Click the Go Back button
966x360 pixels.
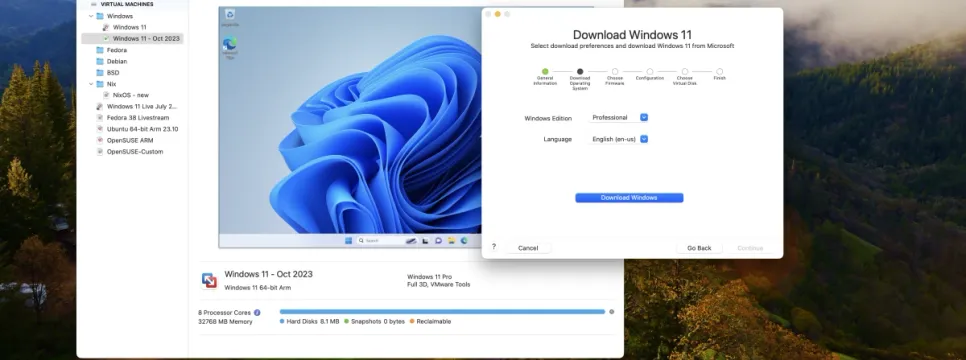pos(699,248)
